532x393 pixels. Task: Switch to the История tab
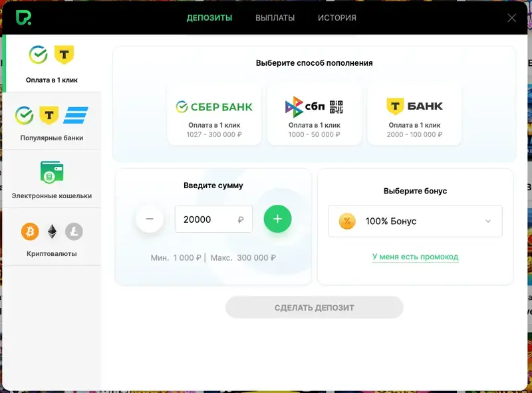pos(336,18)
